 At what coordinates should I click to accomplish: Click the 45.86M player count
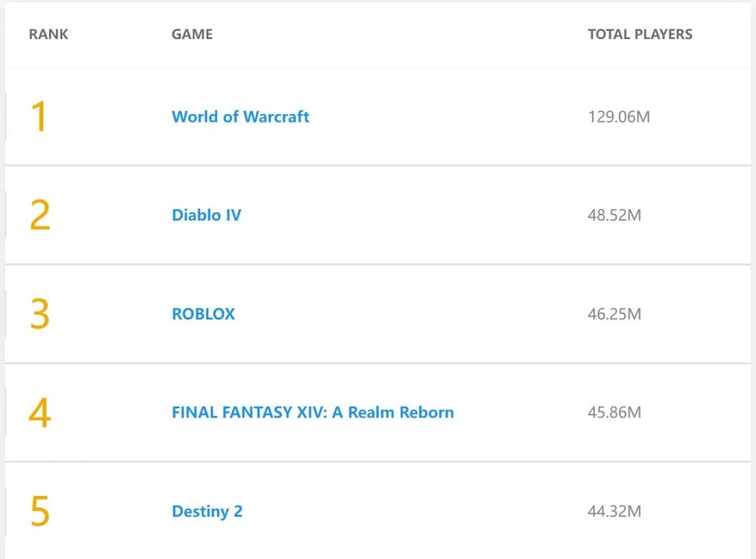[615, 413]
